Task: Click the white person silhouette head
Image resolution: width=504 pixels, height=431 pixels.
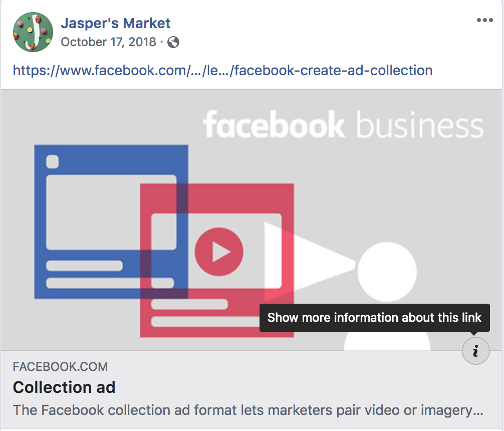Action: click(x=387, y=272)
